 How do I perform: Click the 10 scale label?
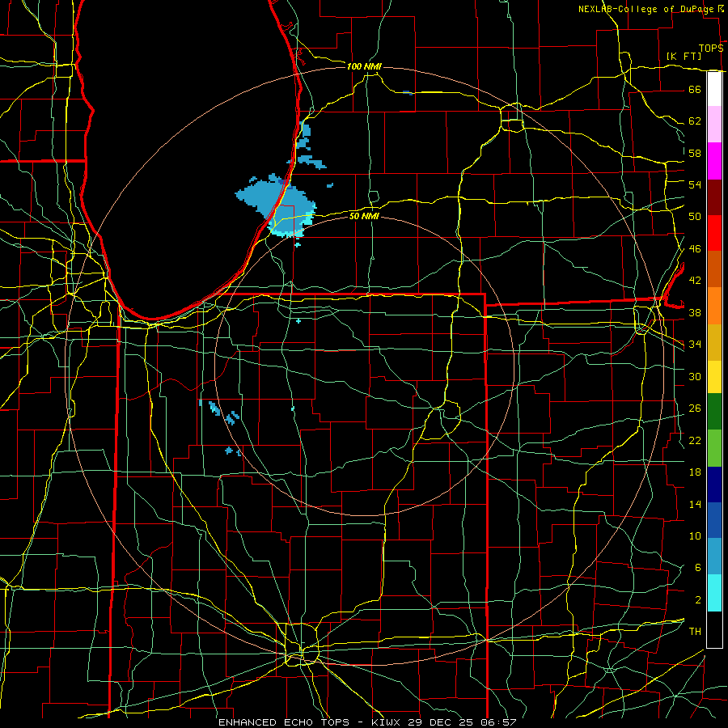[x=695, y=535]
